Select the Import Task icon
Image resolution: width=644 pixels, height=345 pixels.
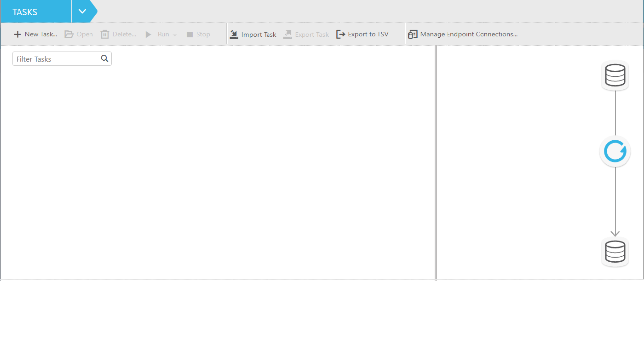click(x=234, y=34)
